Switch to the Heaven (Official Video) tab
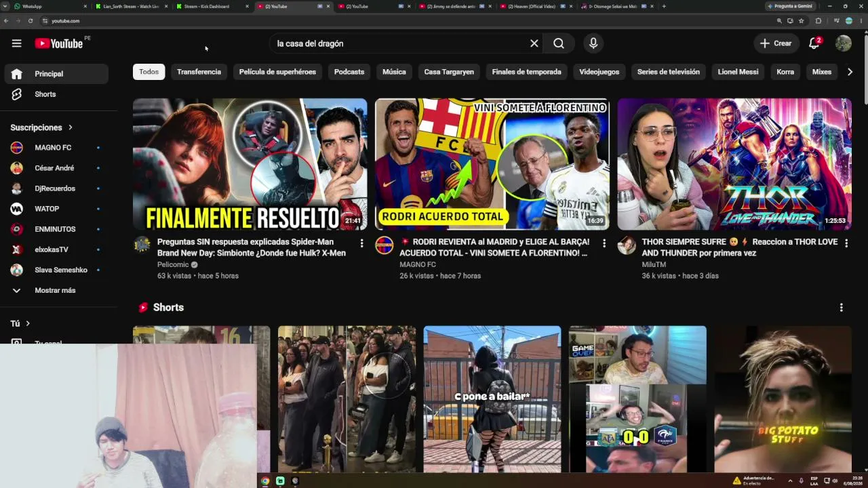868x488 pixels. (x=536, y=6)
